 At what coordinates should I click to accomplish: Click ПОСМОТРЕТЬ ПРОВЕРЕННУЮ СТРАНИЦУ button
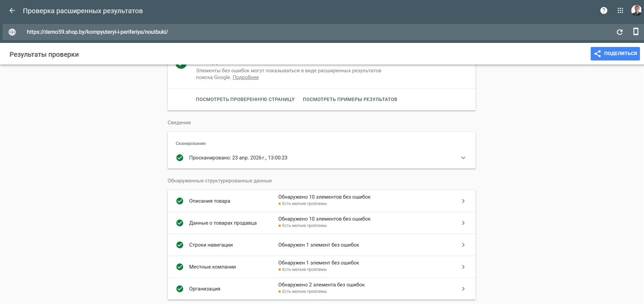[245, 99]
